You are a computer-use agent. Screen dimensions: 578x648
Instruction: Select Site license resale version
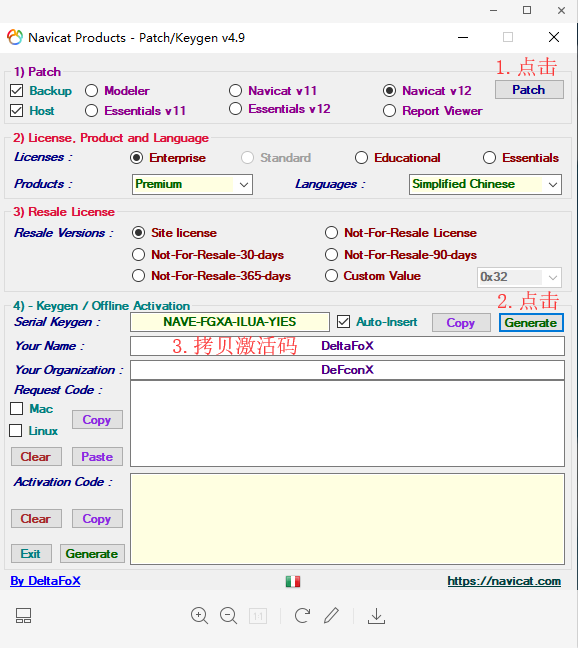[x=138, y=233]
